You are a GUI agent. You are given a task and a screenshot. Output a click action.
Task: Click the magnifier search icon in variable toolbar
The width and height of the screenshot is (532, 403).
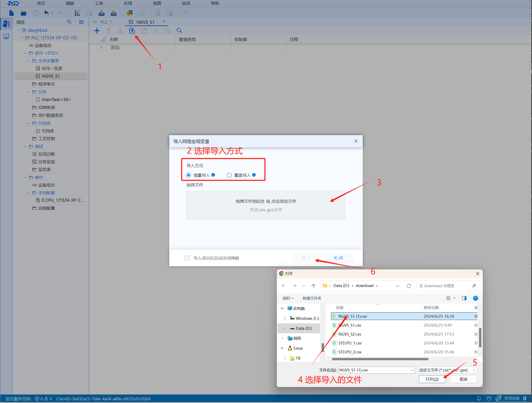coord(179,31)
